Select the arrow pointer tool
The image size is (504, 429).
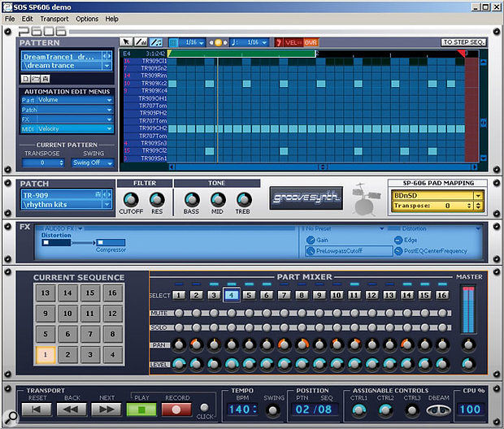tap(126, 42)
